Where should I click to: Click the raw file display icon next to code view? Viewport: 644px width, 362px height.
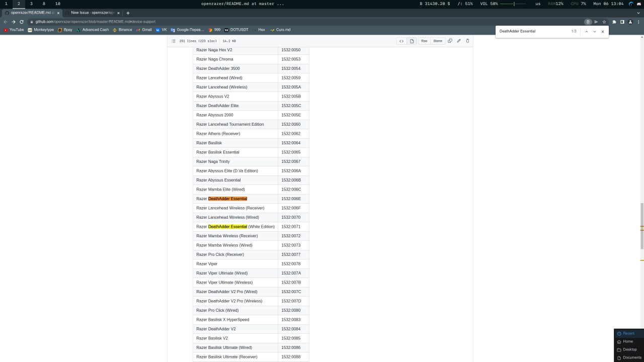coord(411,41)
